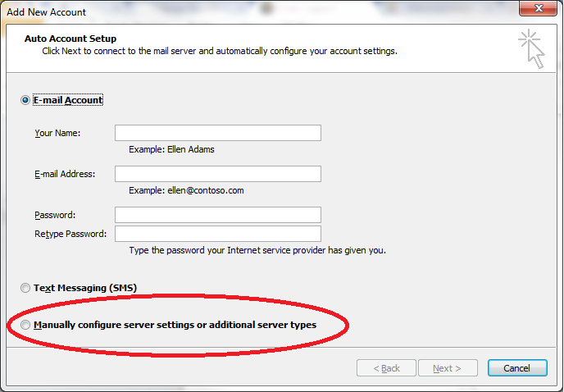Enable Manually configure server settings radio option
Screen dimensions: 564x392
[25, 325]
